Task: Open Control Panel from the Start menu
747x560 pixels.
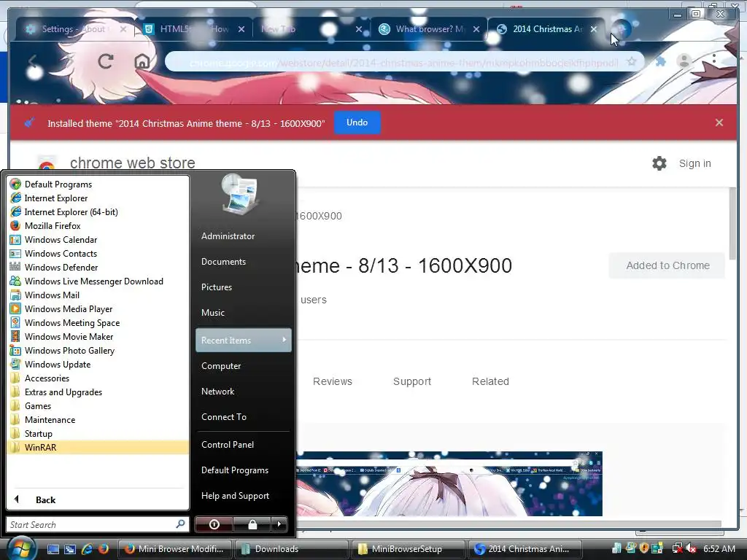Action: tap(228, 444)
